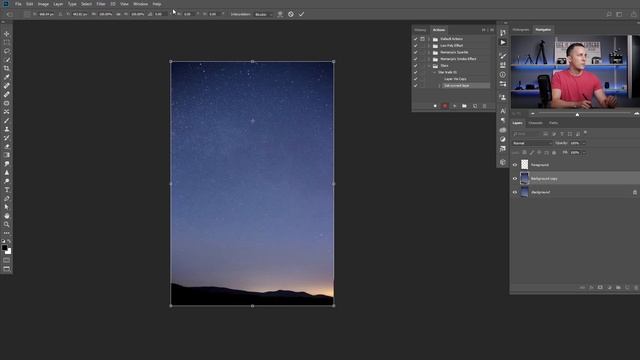Image resolution: width=640 pixels, height=360 pixels.
Task: Select the Foreground layer thumbnail
Action: point(524,164)
